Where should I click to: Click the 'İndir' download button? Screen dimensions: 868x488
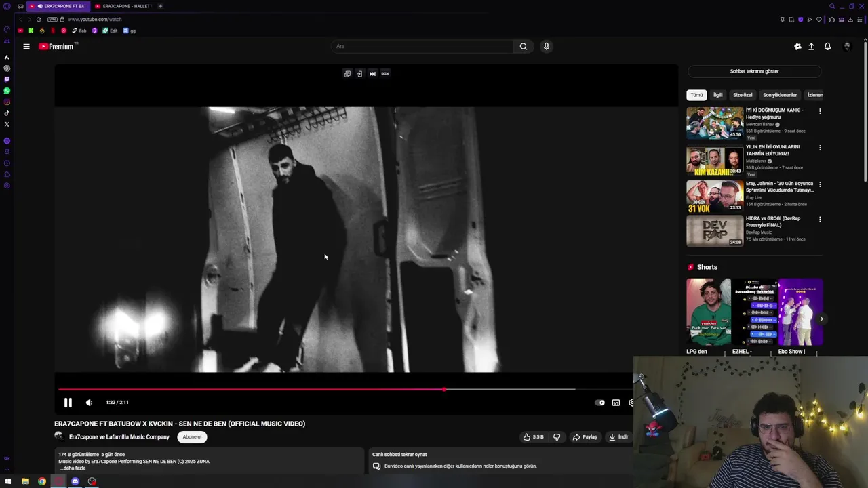coord(618,437)
